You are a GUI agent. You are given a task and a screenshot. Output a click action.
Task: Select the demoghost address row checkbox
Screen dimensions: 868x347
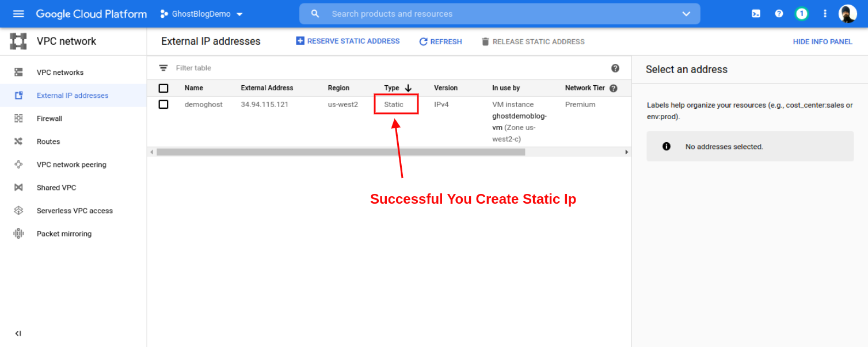[163, 104]
